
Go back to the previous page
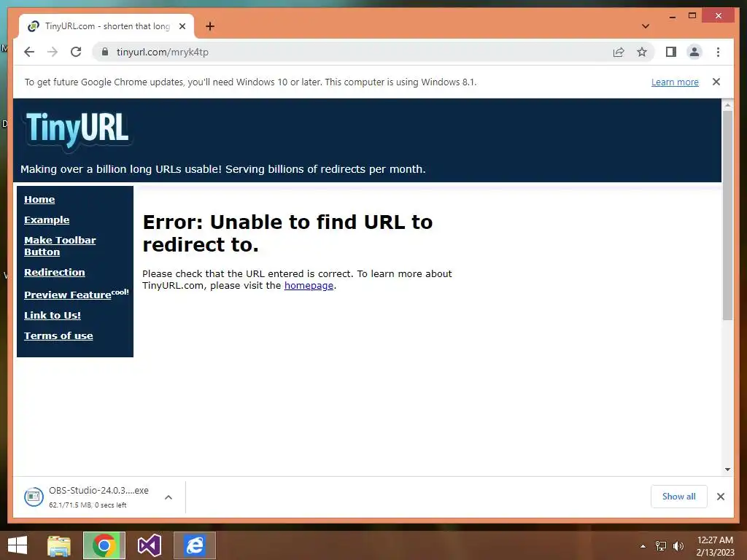coord(29,52)
